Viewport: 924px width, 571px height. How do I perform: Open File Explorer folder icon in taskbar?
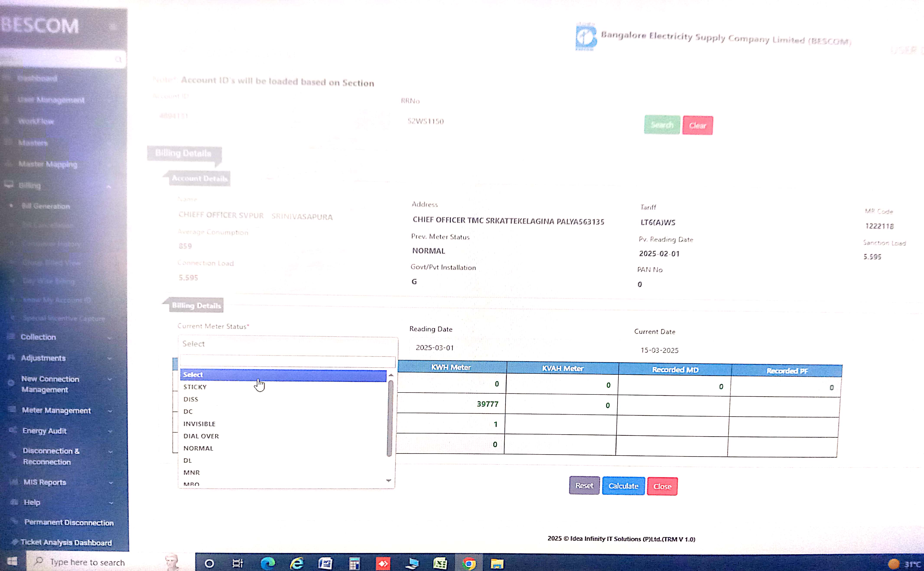[497, 564]
